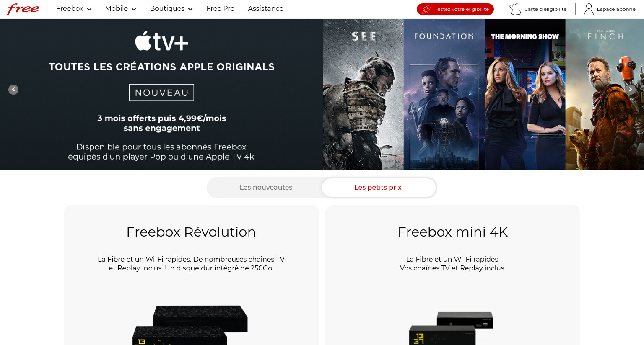Open the Freebox Révolution offer card

point(191,275)
